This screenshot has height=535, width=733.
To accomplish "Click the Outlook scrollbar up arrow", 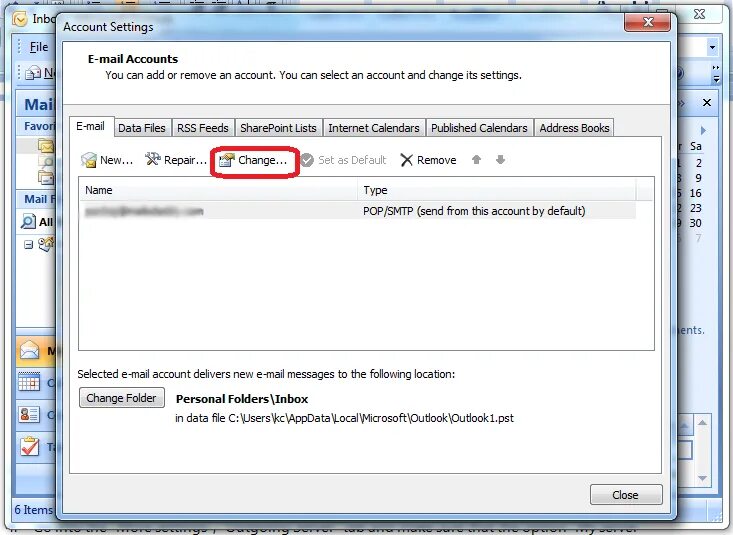I will tap(703, 423).
